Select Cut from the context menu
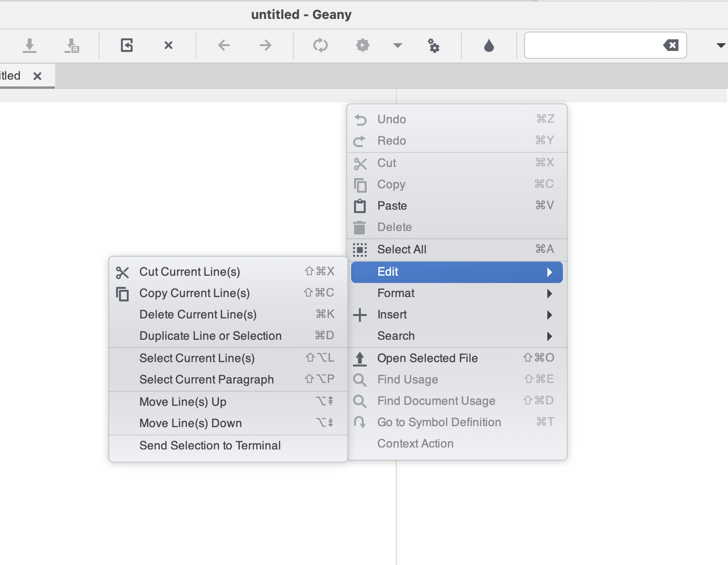The width and height of the screenshot is (728, 565). pyautogui.click(x=457, y=163)
